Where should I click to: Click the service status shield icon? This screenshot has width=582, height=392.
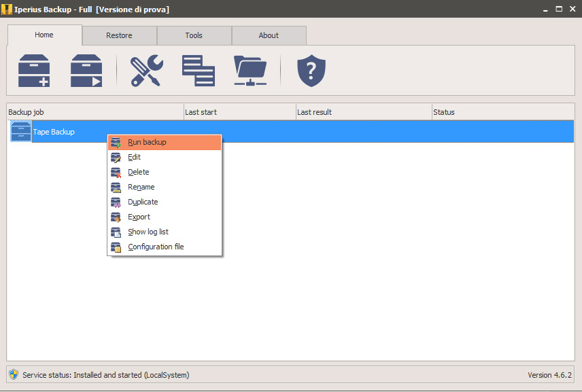point(14,374)
